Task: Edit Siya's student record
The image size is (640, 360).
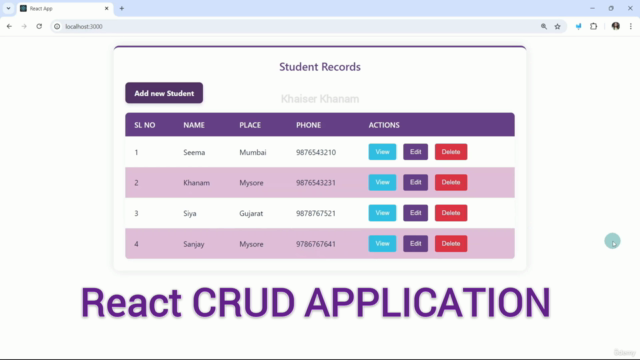Action: (416, 213)
